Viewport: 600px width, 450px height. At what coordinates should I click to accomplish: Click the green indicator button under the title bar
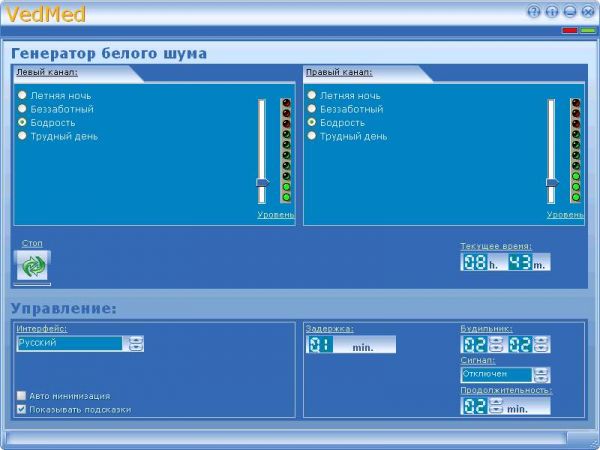click(587, 31)
